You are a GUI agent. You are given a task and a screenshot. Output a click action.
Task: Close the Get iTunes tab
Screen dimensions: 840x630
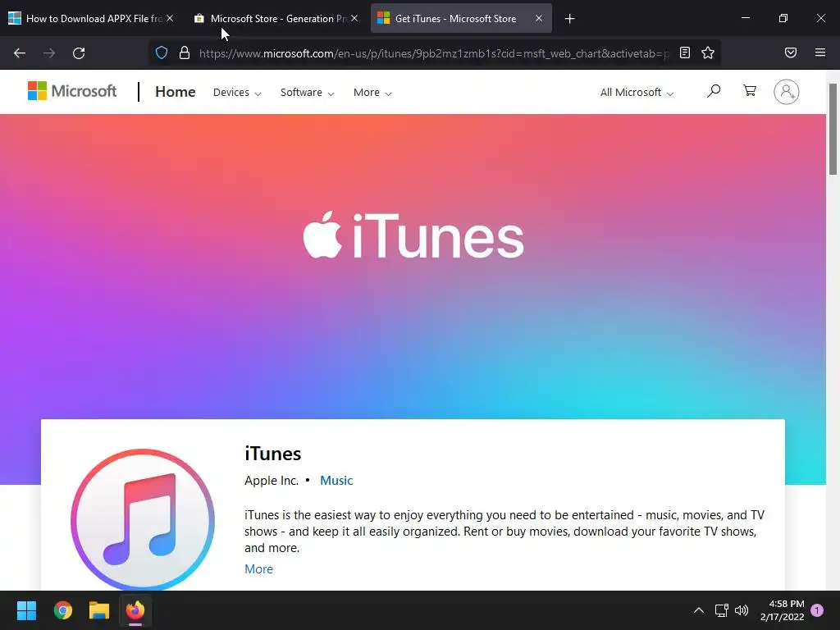point(539,18)
